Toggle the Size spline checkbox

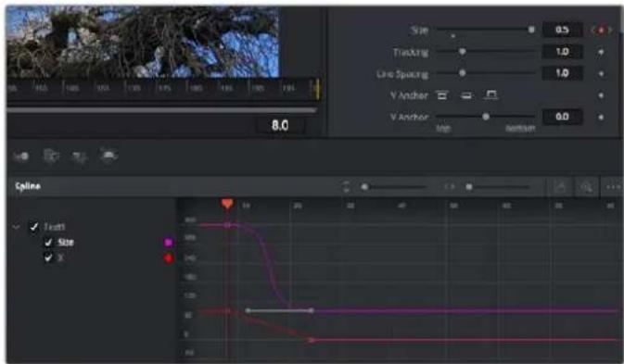pos(48,242)
